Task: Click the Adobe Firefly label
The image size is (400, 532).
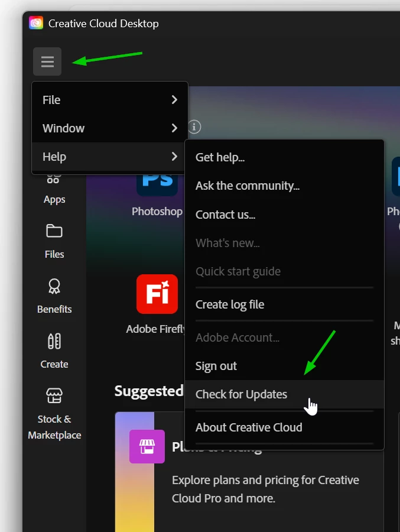Action: tap(155, 329)
